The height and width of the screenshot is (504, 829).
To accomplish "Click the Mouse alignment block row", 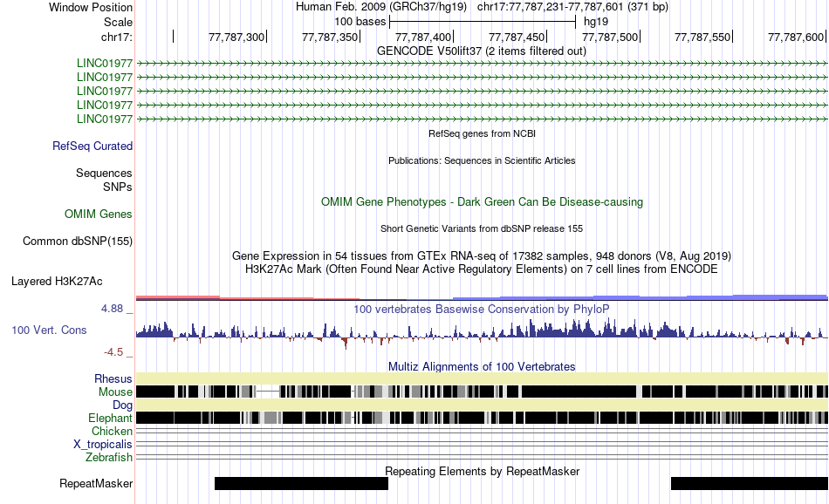I will [482, 392].
